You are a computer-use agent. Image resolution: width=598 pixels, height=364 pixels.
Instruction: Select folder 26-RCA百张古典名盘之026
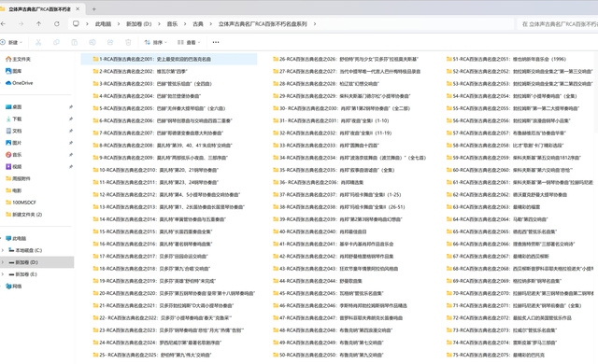pos(346,59)
